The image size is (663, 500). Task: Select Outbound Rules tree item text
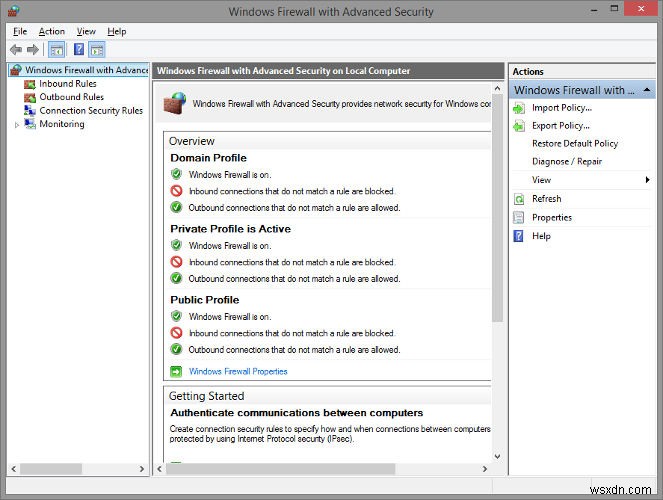pyautogui.click(x=71, y=97)
